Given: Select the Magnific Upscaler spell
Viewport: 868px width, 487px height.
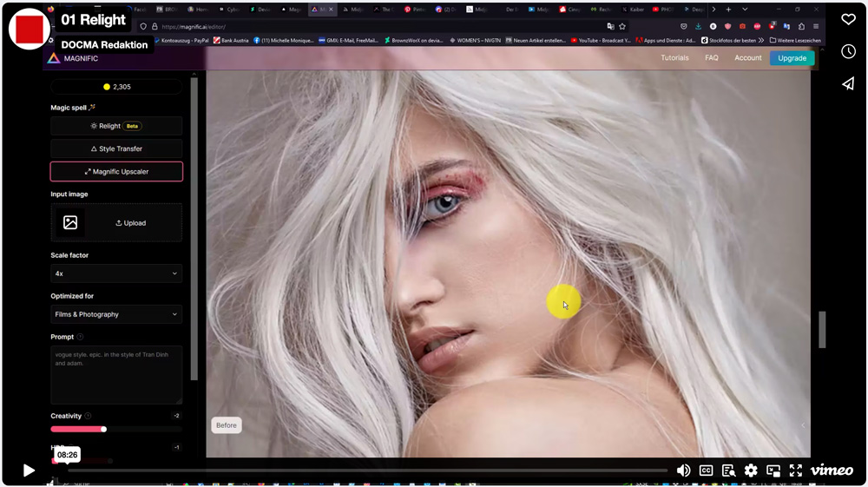Looking at the screenshot, I should pyautogui.click(x=116, y=172).
